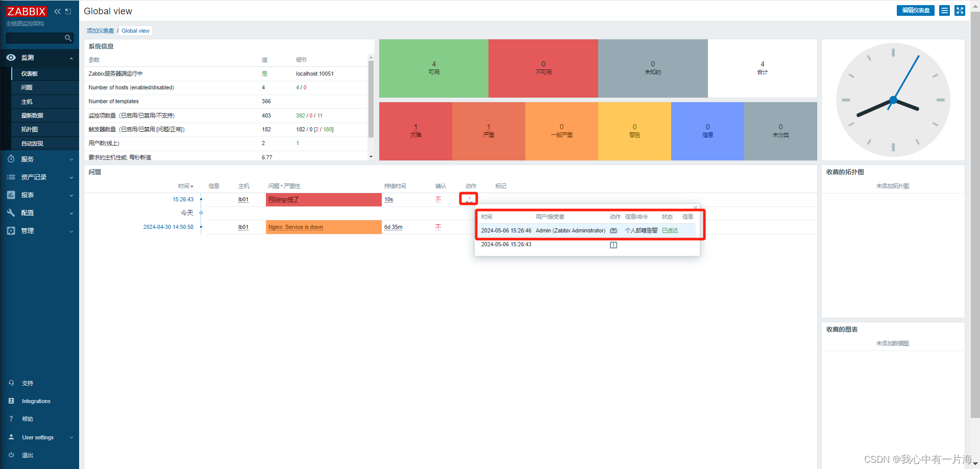Click the 编辑仪表盘 button
The width and height of the screenshot is (980, 469).
click(x=916, y=11)
